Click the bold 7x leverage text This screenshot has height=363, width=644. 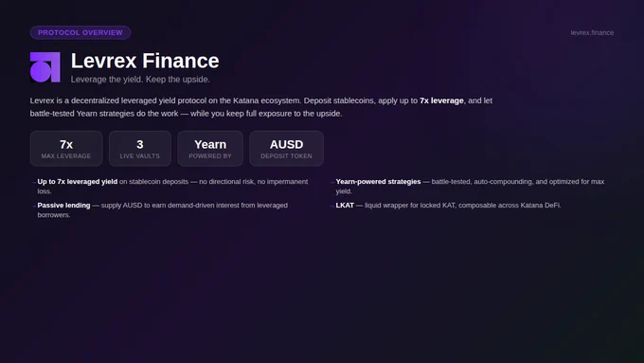click(441, 100)
